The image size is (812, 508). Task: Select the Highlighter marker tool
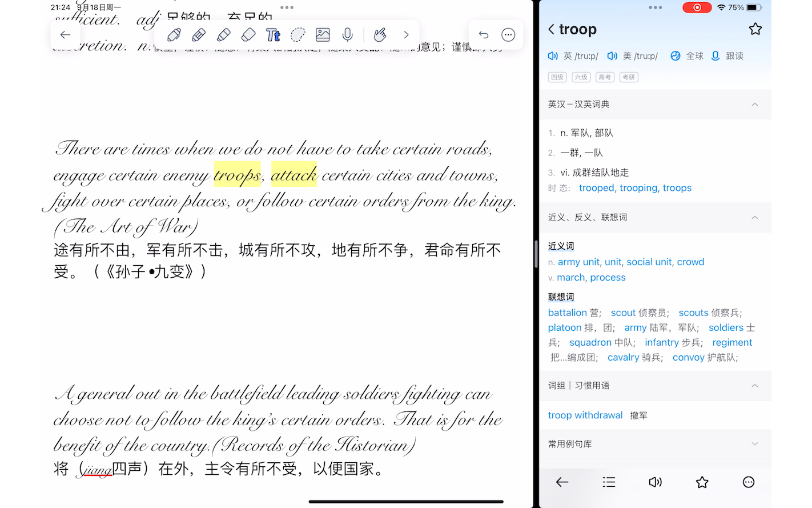[224, 35]
